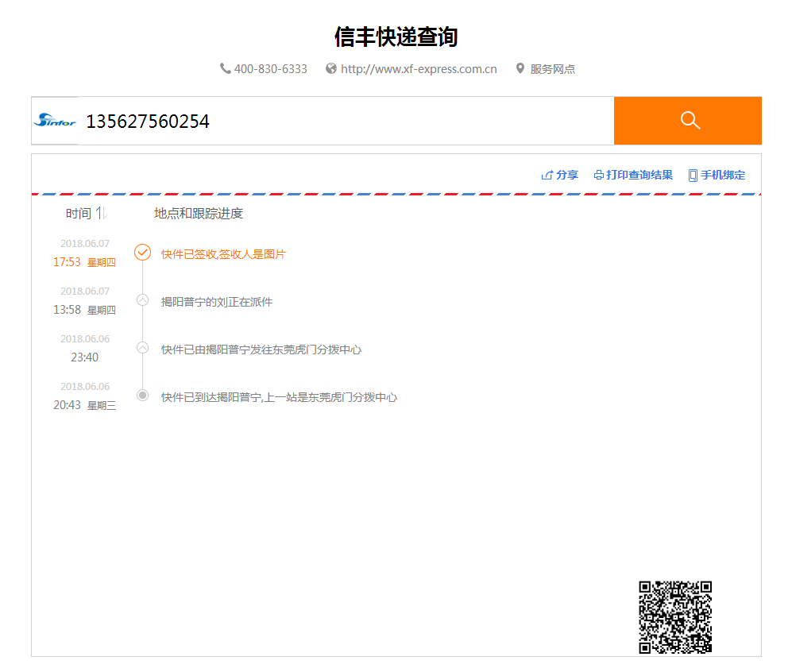The image size is (792, 672).
Task: Click the globe icon before the website URL
Action: [x=330, y=68]
